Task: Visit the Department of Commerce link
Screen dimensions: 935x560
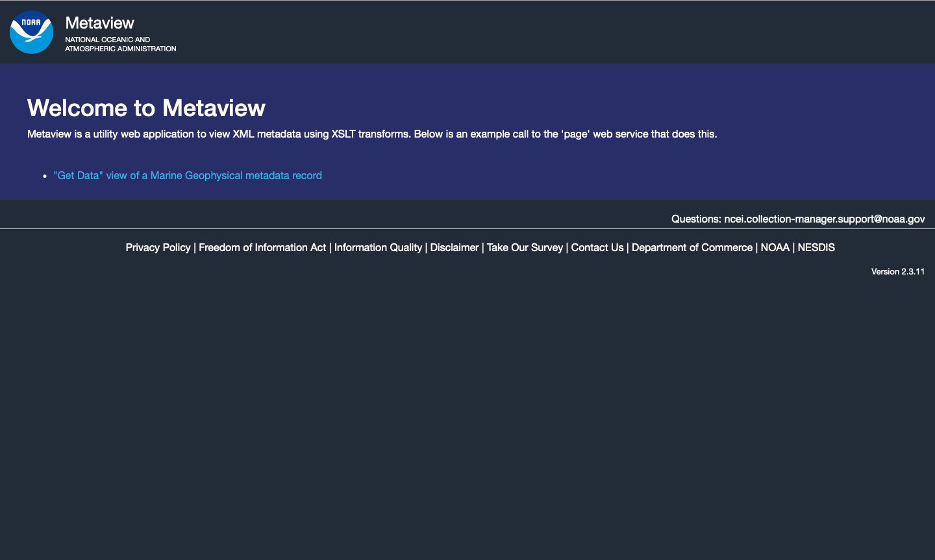Action: (692, 247)
